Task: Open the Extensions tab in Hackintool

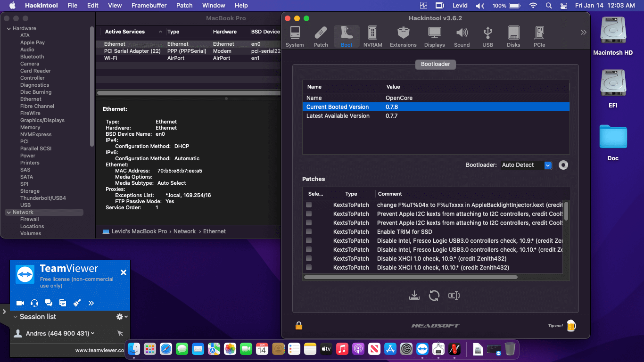Action: coord(403,37)
